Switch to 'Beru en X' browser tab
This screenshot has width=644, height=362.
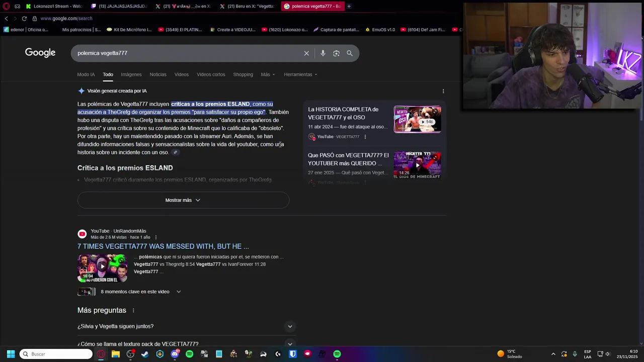[x=248, y=6]
